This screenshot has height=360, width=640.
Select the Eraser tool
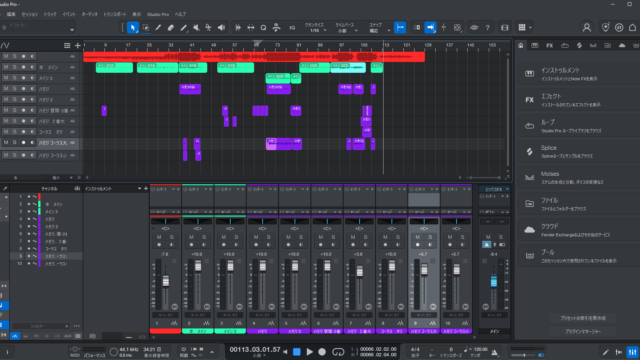(x=171, y=28)
